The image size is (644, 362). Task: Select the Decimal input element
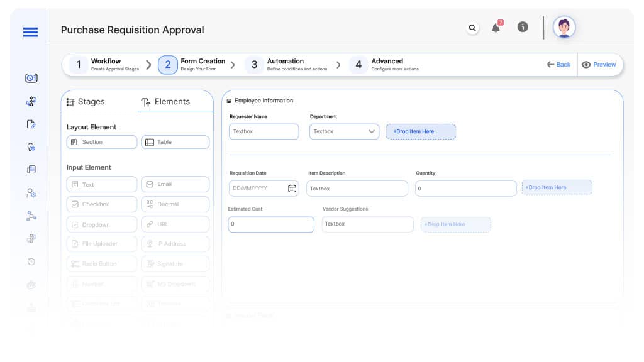click(175, 204)
